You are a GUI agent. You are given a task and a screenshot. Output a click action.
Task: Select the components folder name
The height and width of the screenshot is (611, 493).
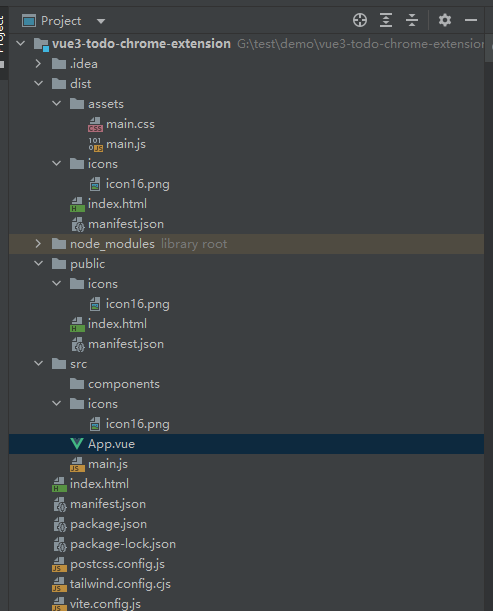tap(124, 384)
